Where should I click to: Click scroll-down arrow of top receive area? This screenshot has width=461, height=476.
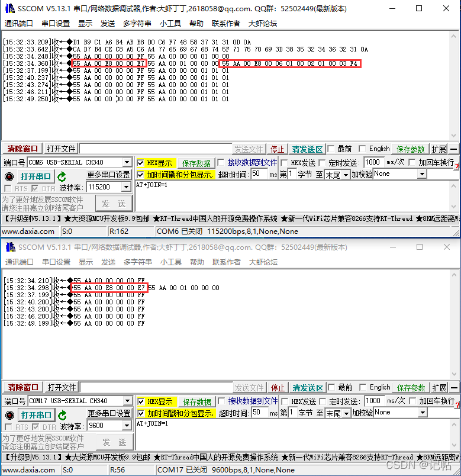pyautogui.click(x=454, y=136)
